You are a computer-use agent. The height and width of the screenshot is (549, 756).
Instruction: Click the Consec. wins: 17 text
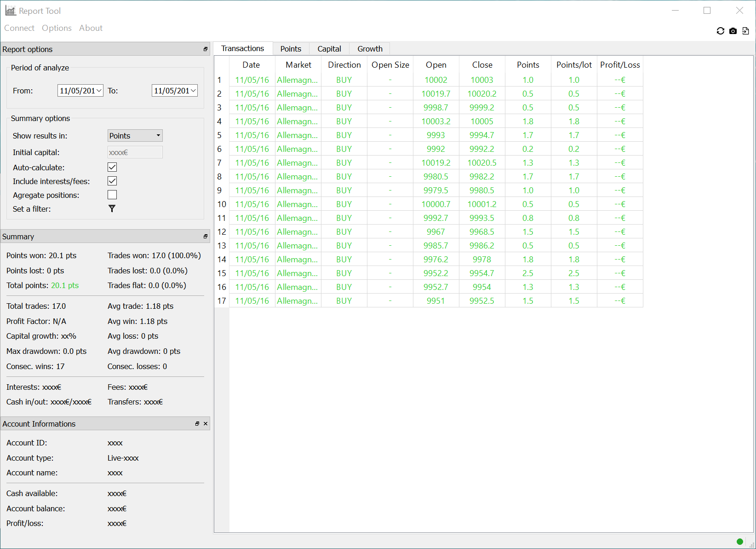[x=35, y=366]
